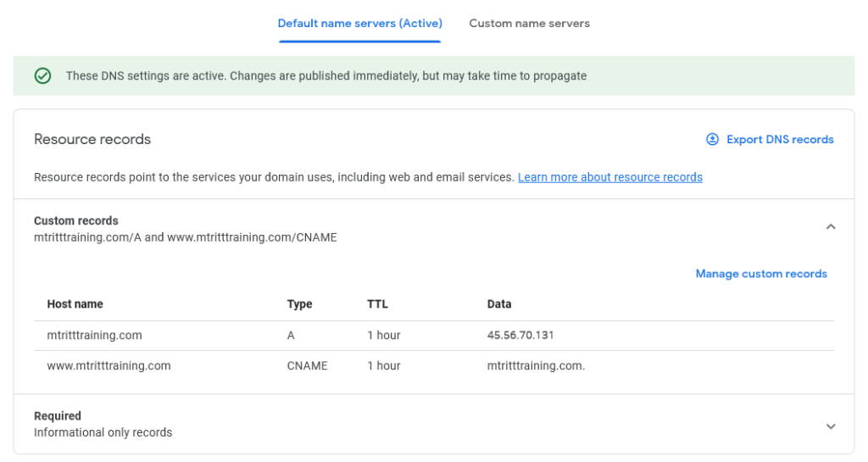Click the CNAME record type cell
868x462 pixels.
pyautogui.click(x=307, y=366)
